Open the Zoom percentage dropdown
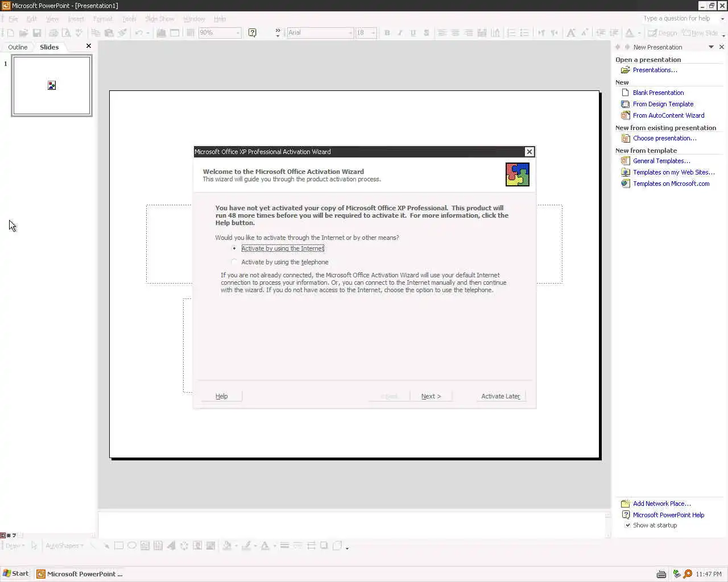 click(x=238, y=33)
